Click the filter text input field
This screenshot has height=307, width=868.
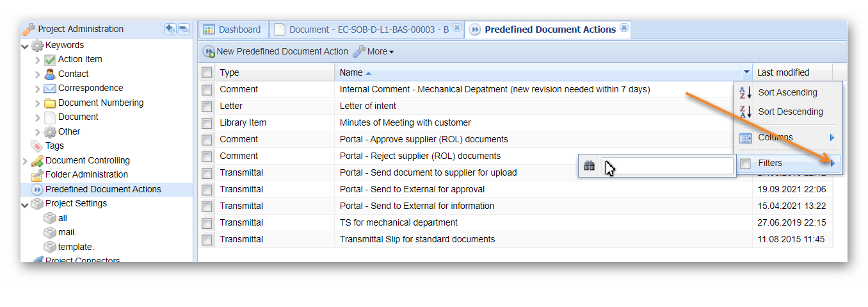click(x=668, y=166)
